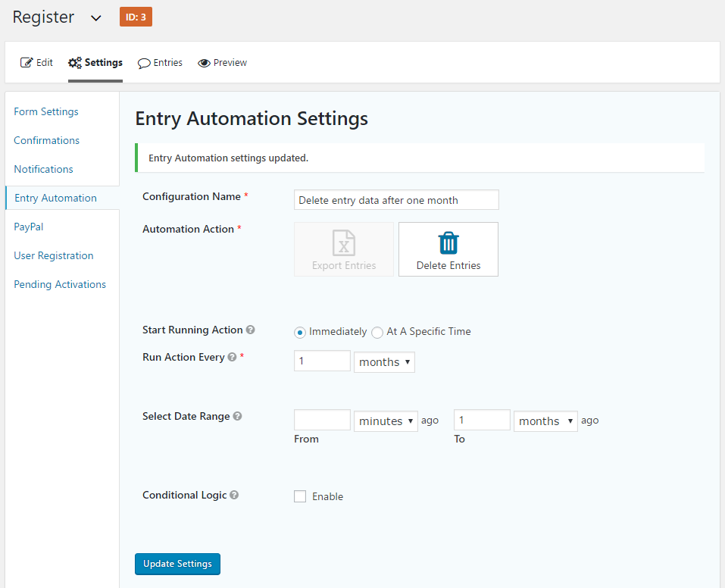
Task: Choose the Export Entries spreadsheet icon
Action: coord(344,243)
